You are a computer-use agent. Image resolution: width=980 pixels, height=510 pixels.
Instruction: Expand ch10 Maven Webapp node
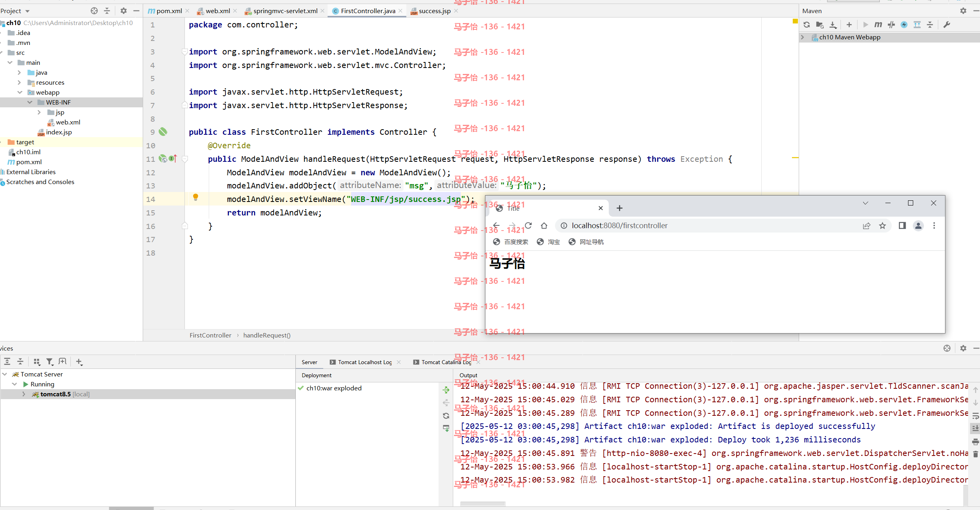coord(803,37)
